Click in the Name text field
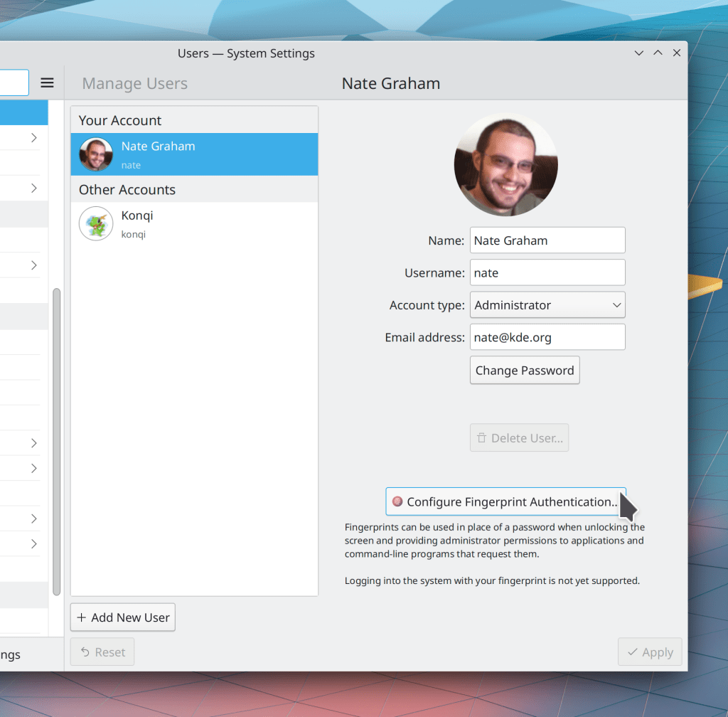The width and height of the screenshot is (728, 717). 547,240
